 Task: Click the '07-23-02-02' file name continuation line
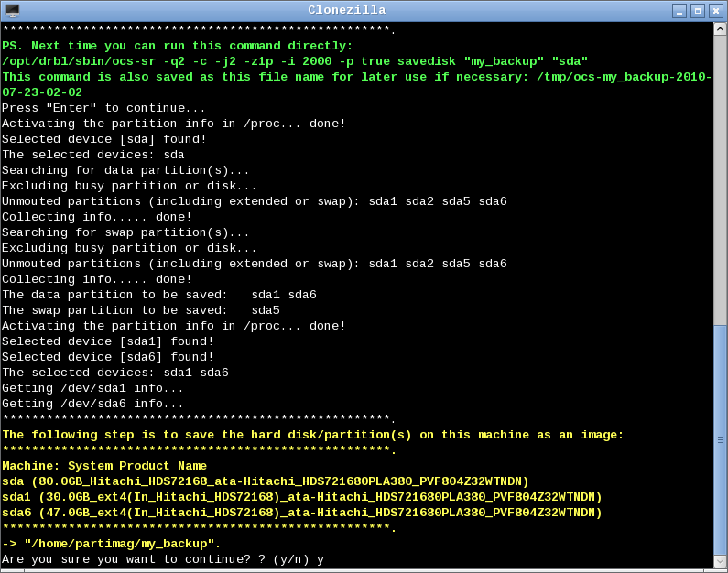click(42, 92)
